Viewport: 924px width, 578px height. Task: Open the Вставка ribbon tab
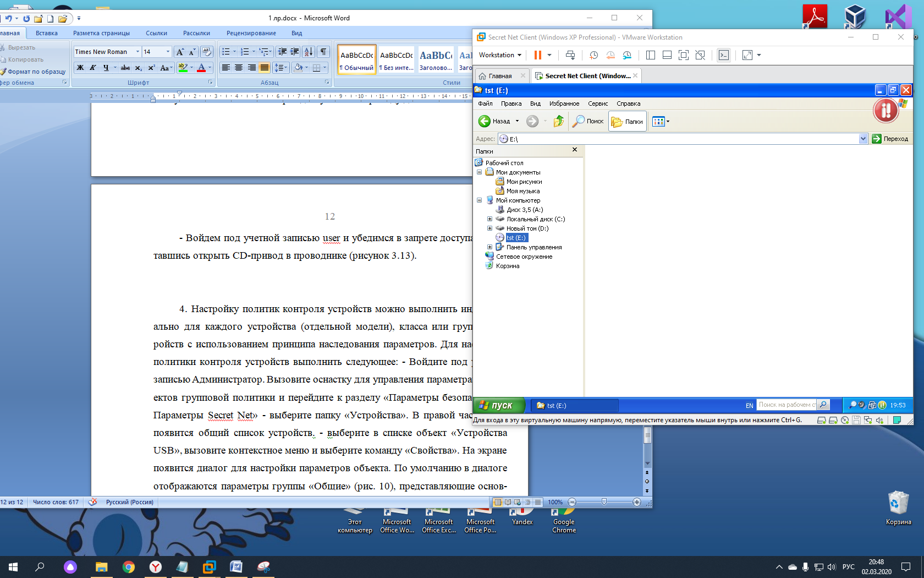47,33
